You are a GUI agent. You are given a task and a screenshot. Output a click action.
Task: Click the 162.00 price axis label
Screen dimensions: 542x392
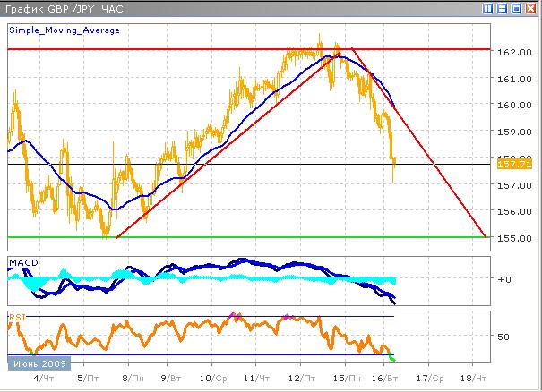coord(509,52)
